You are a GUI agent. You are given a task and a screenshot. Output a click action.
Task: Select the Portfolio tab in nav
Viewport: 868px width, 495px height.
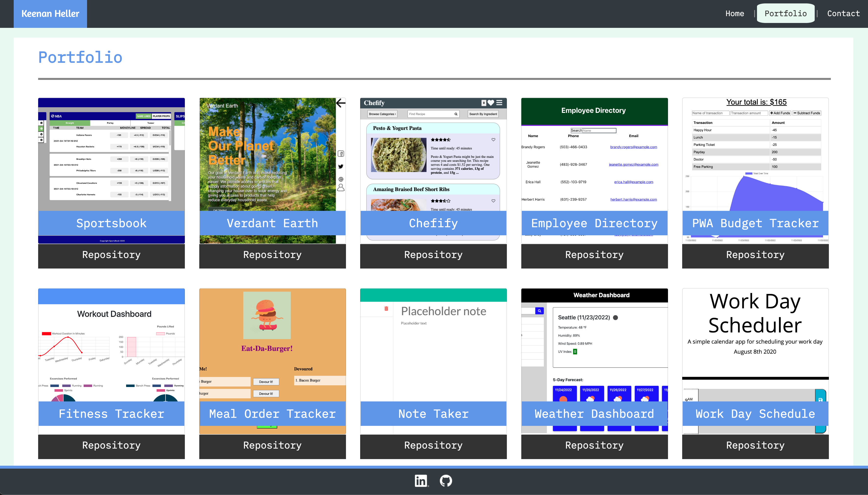point(785,14)
